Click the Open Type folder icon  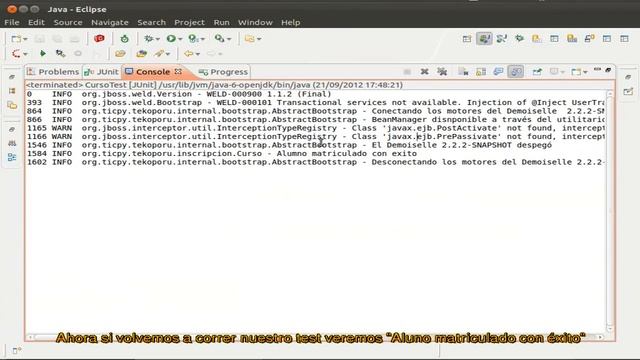pos(120,53)
